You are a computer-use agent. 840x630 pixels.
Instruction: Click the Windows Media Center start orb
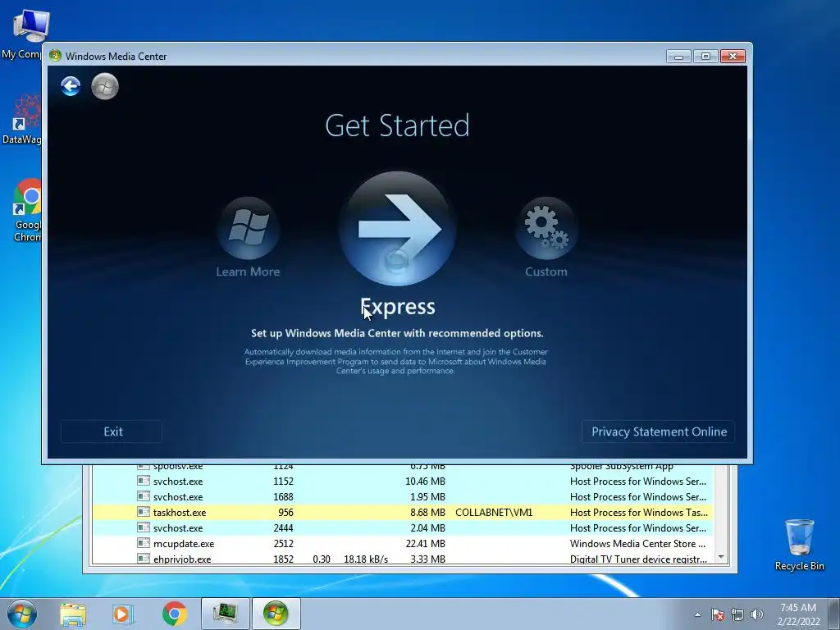pyautogui.click(x=105, y=86)
